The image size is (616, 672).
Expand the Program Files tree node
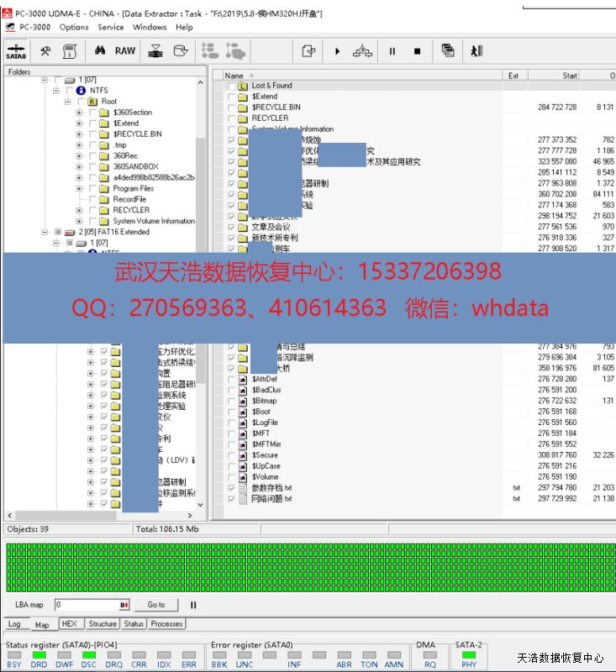click(79, 188)
